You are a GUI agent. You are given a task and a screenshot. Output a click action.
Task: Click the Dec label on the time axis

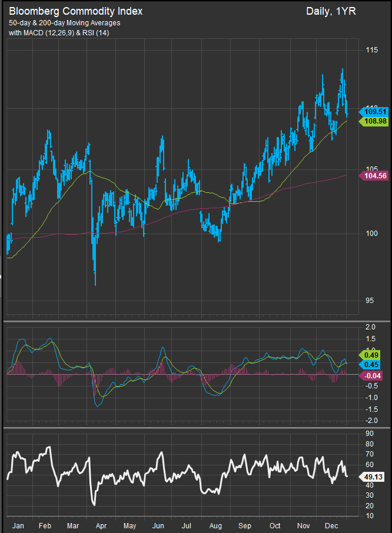(331, 525)
